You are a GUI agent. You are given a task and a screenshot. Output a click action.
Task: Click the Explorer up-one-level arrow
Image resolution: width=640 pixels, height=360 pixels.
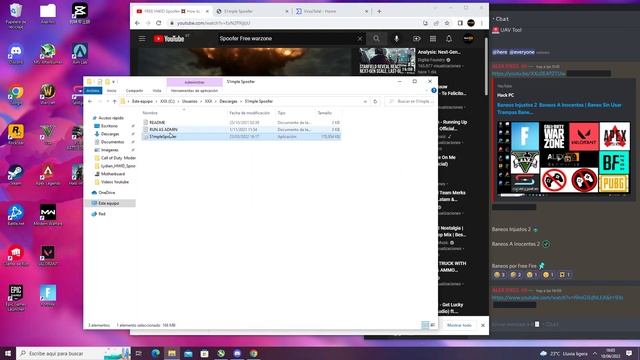[x=115, y=101]
